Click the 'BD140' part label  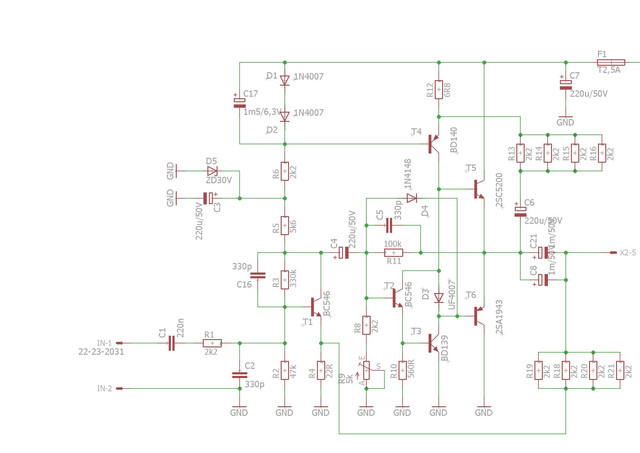tap(453, 140)
